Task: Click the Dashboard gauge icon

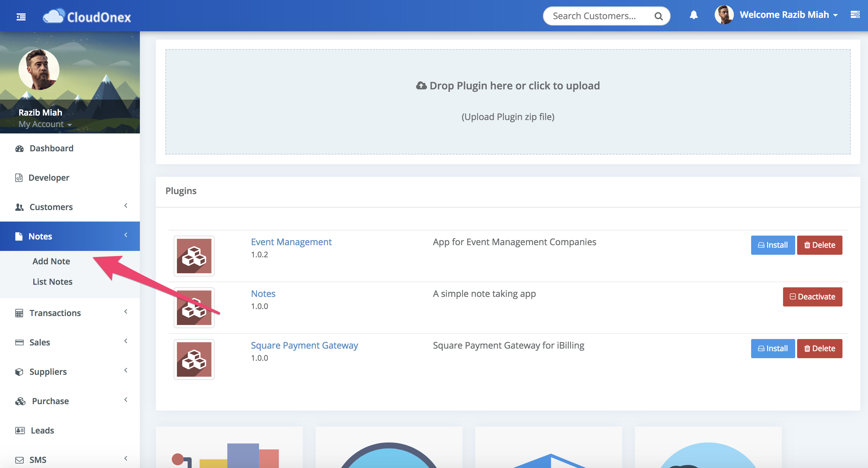Action: 19,148
